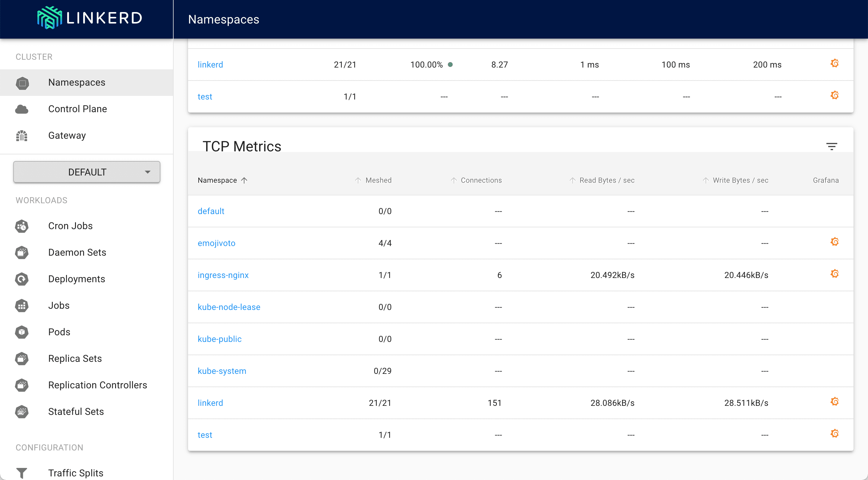The height and width of the screenshot is (480, 868).
Task: Click the Control Plane cloud icon
Action: 22,109
